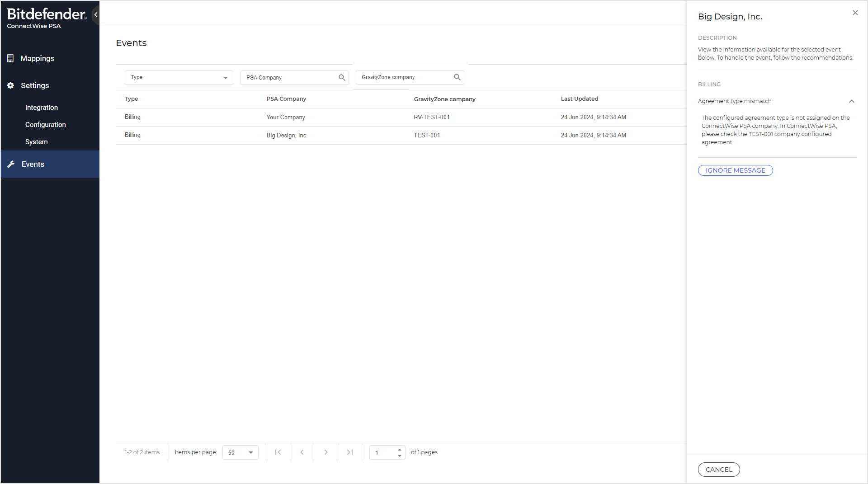Open the Integration settings page
868x484 pixels.
pos(42,108)
